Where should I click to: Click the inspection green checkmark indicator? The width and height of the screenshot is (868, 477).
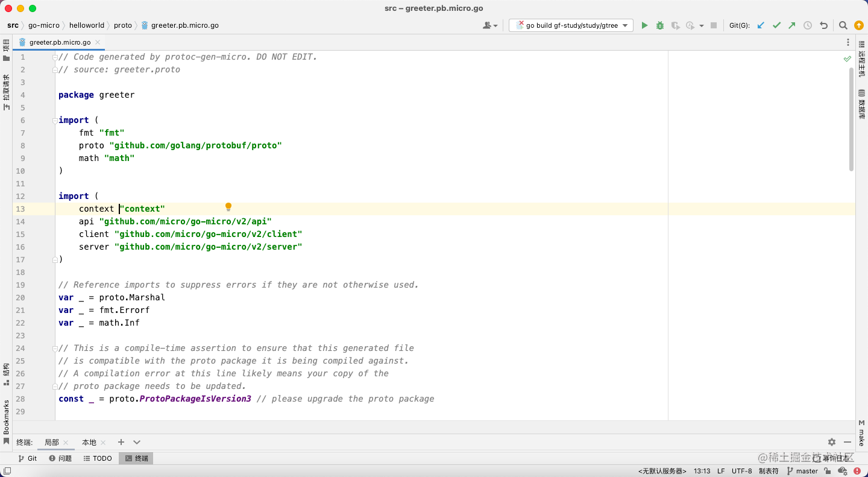pyautogui.click(x=848, y=58)
